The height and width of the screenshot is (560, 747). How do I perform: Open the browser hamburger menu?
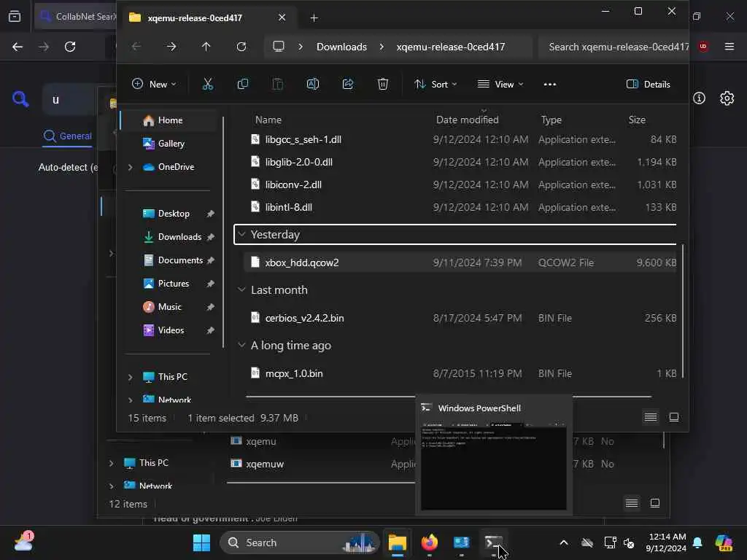point(729,46)
